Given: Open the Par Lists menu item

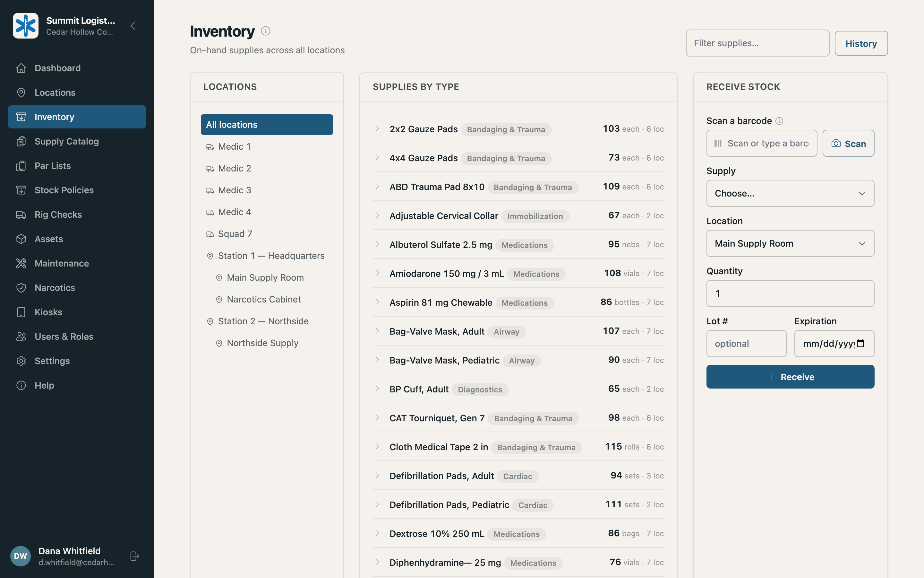Looking at the screenshot, I should click(77, 166).
